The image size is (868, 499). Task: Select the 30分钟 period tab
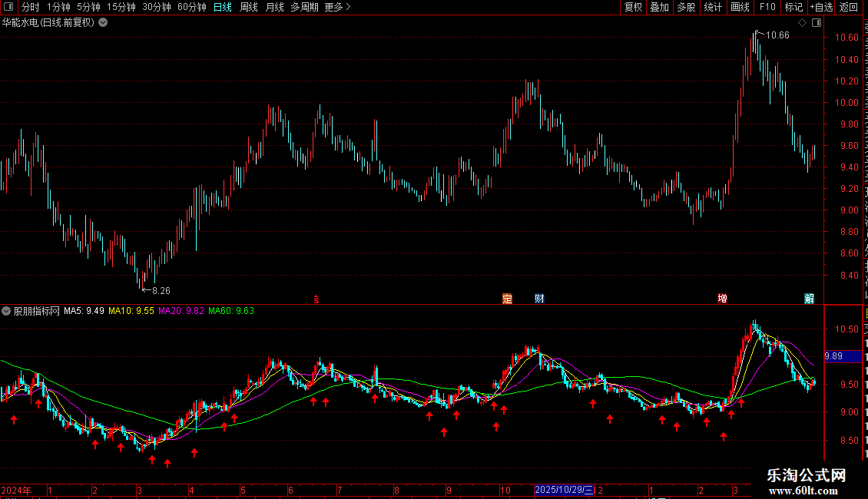(156, 7)
